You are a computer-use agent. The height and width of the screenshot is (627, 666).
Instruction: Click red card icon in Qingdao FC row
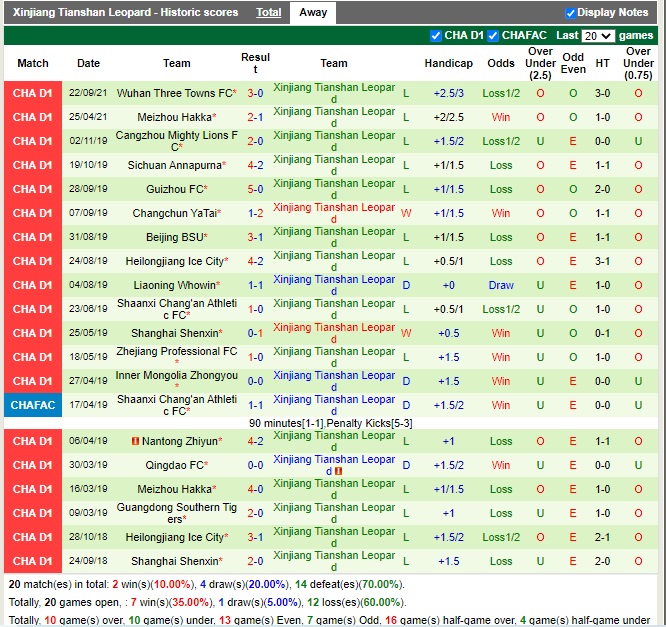pos(339,471)
